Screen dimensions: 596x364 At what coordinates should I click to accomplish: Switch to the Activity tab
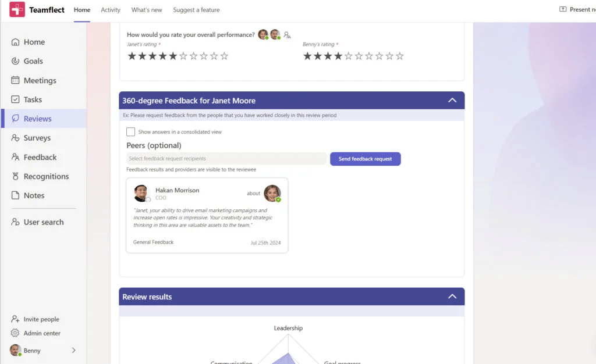pos(111,9)
